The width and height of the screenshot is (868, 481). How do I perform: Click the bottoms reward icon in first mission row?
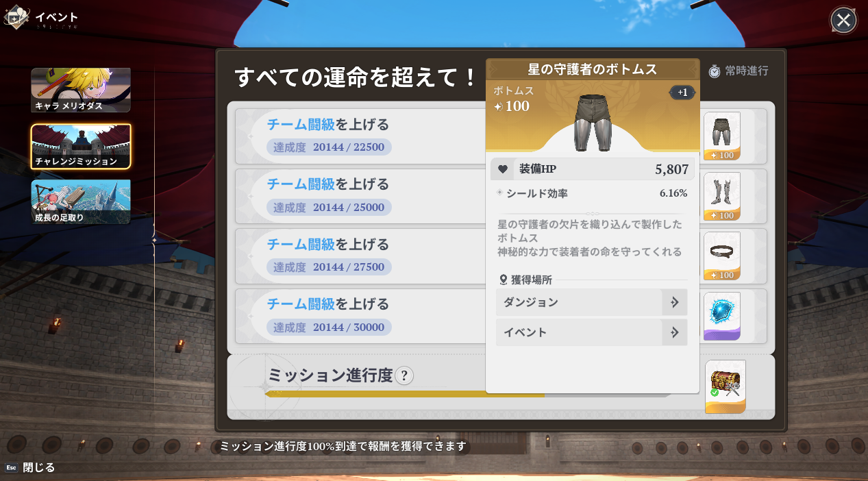pos(721,136)
